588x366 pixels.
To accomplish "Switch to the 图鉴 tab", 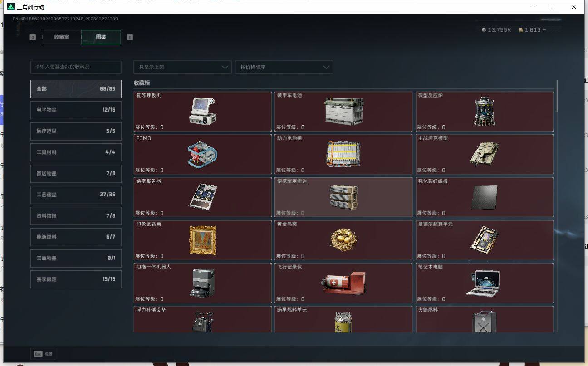I will (101, 37).
